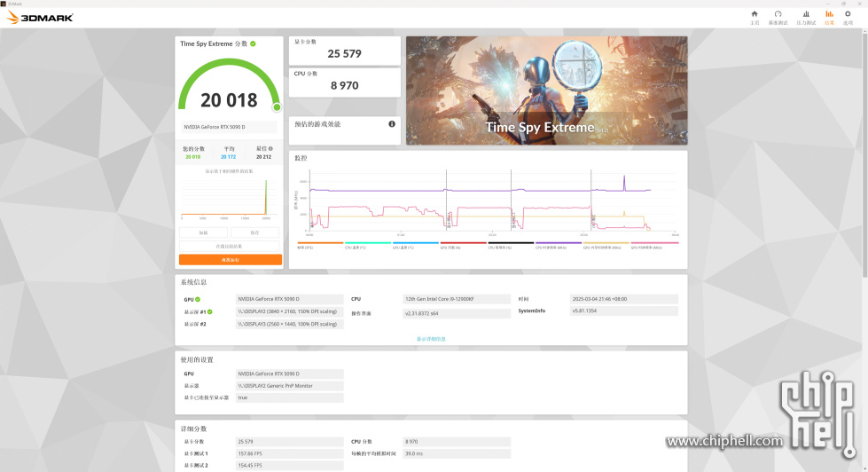Click graphics test 2 value 154.45 FPS

(290, 466)
